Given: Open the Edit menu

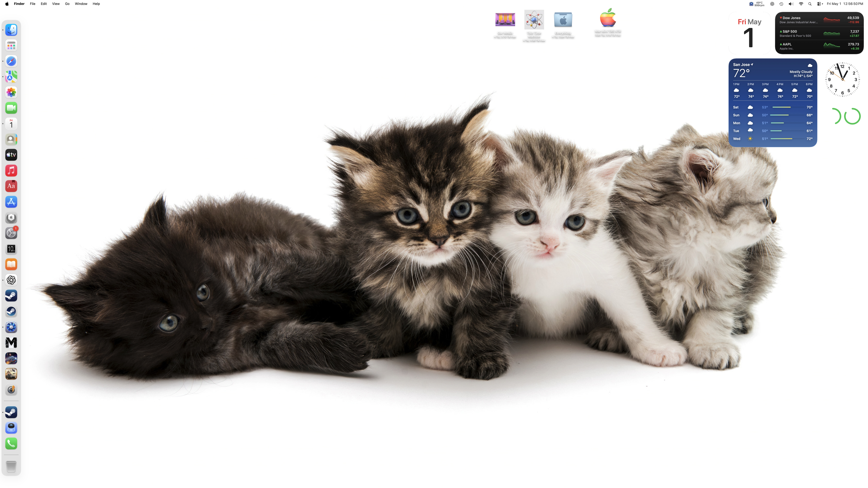Looking at the screenshot, I should pos(44,4).
